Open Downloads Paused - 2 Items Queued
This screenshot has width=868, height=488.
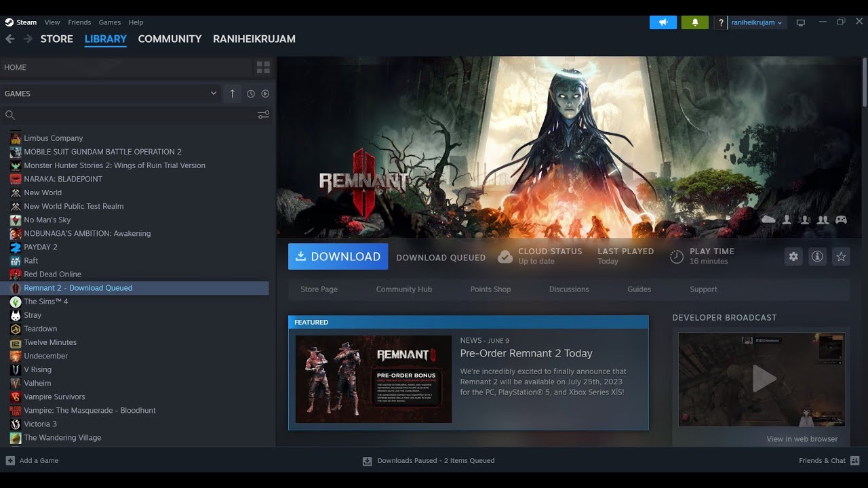click(x=429, y=460)
